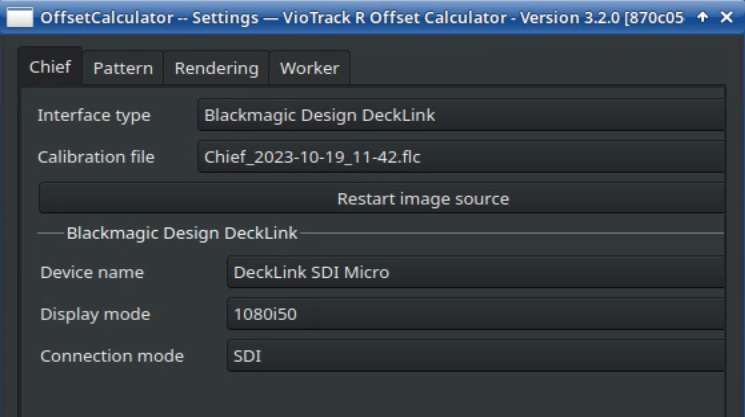Close the OffsetCalculator Settings window
Screen dimensions: 745x417
pyautogui.click(x=727, y=17)
